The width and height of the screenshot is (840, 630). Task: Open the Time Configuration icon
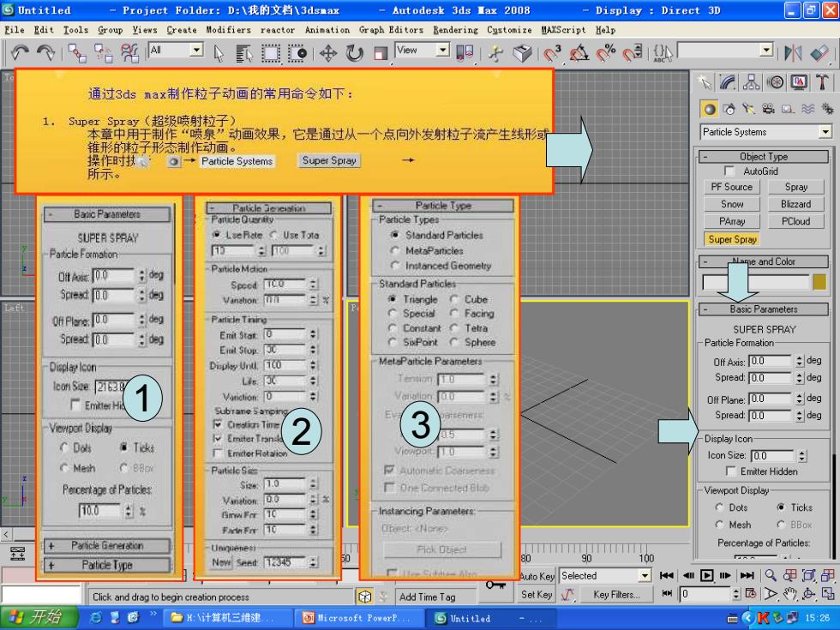[751, 594]
